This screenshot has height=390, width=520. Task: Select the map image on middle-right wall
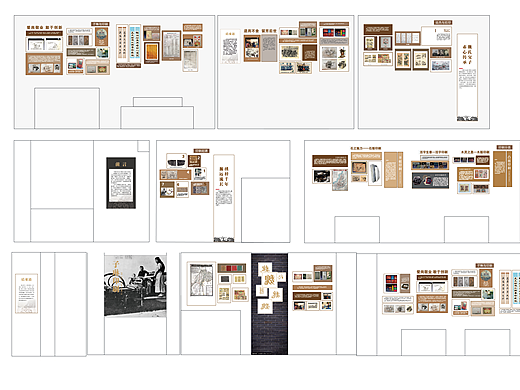click(x=340, y=180)
